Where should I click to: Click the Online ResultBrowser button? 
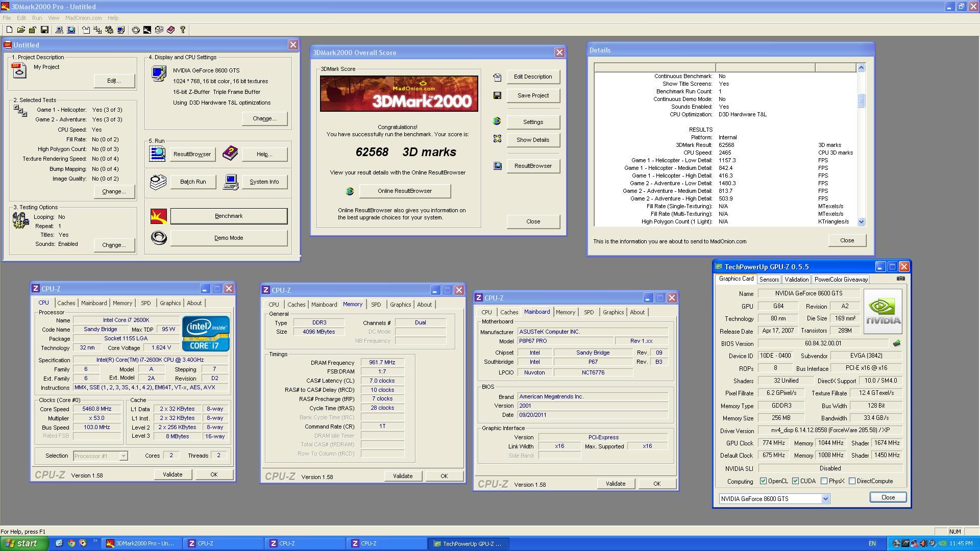[405, 191]
